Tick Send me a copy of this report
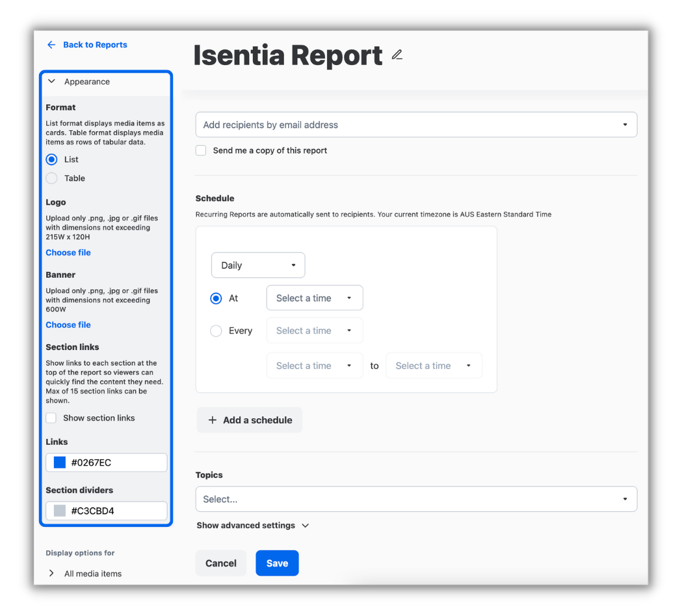 [x=201, y=150]
